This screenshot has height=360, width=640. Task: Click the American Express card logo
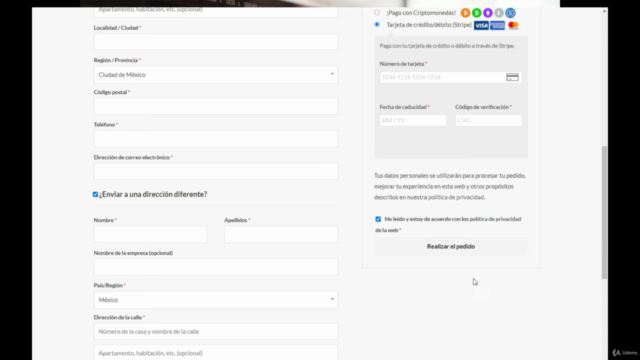(x=497, y=25)
